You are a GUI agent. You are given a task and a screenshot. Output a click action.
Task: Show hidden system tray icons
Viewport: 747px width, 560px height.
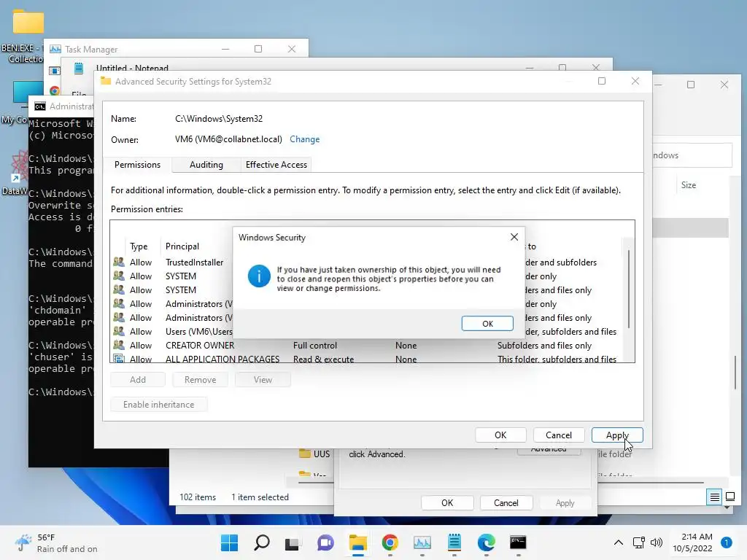pos(619,542)
